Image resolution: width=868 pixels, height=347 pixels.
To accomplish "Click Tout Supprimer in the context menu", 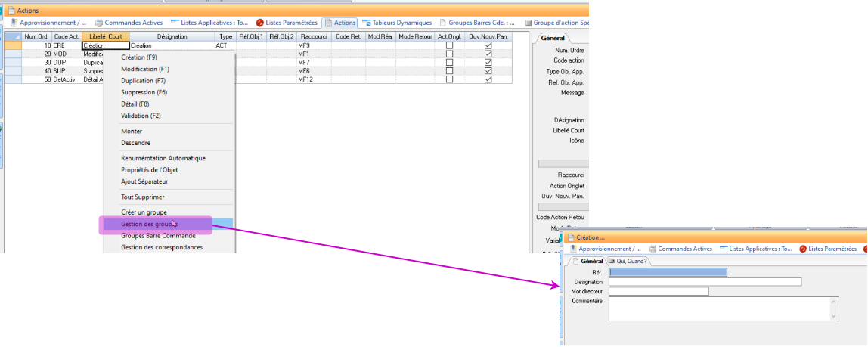I will click(142, 197).
